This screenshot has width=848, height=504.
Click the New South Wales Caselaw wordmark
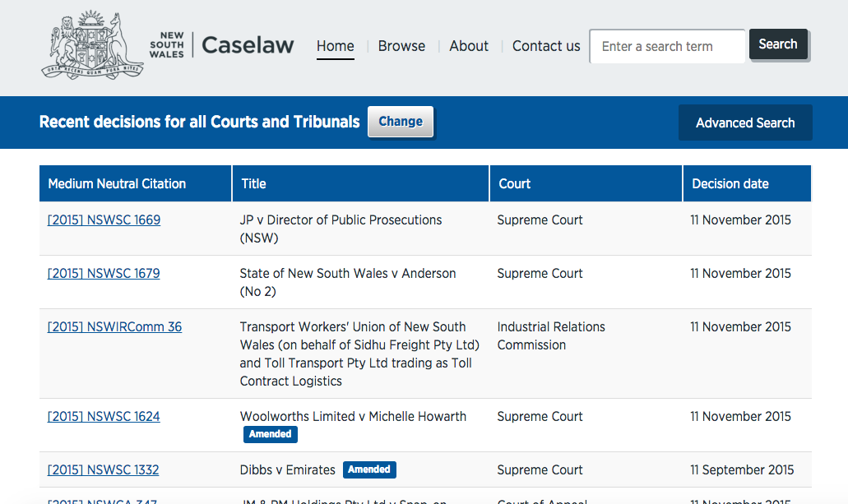point(222,45)
